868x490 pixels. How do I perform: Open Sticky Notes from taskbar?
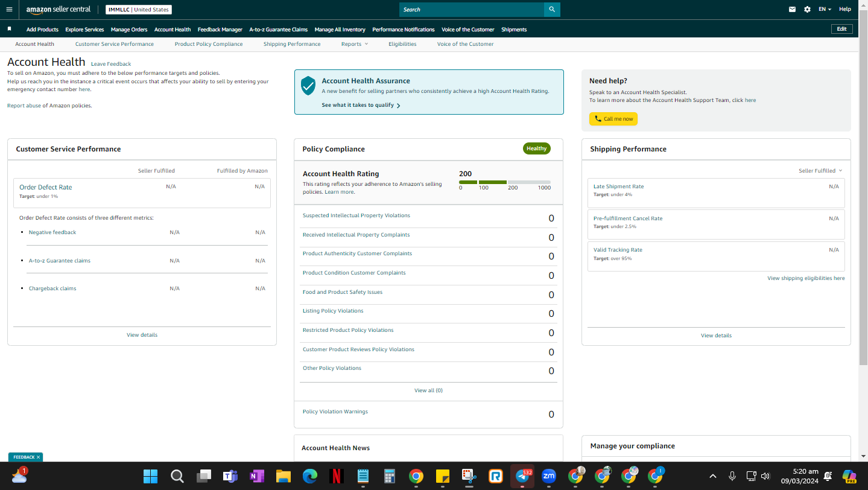point(442,476)
